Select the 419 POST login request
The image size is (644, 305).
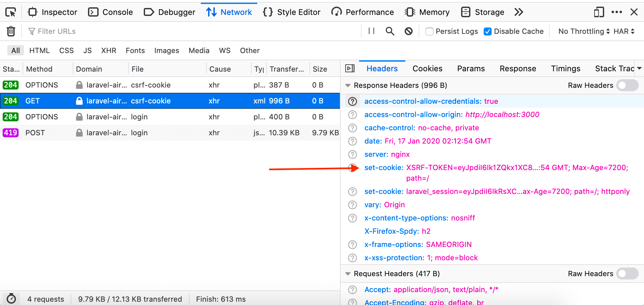click(170, 133)
